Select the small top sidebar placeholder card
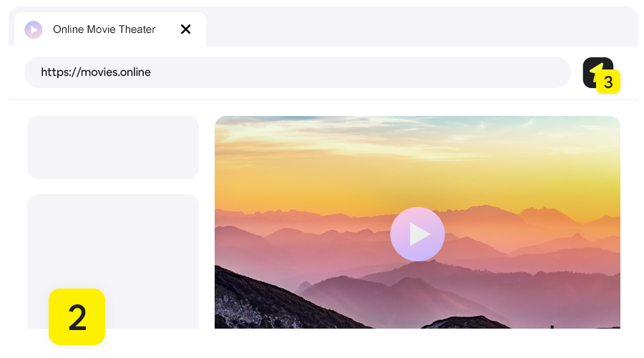This screenshot has height=358, width=644. coord(113,147)
